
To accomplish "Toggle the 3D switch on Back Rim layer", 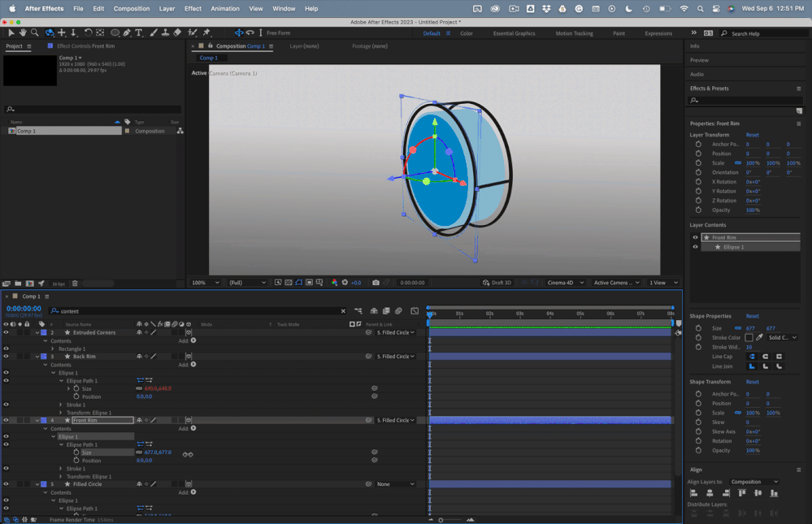I will (x=188, y=356).
